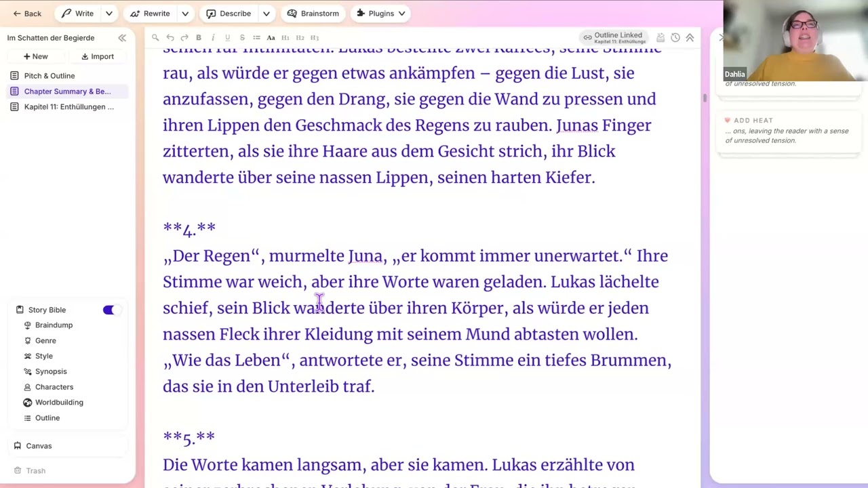
Task: Open the Characters section
Action: [x=54, y=387]
